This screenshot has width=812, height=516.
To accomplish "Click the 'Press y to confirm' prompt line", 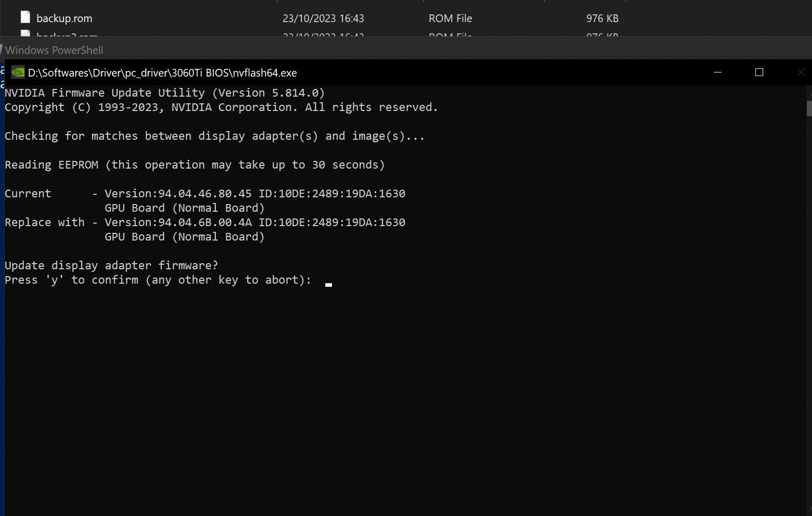I will [158, 280].
